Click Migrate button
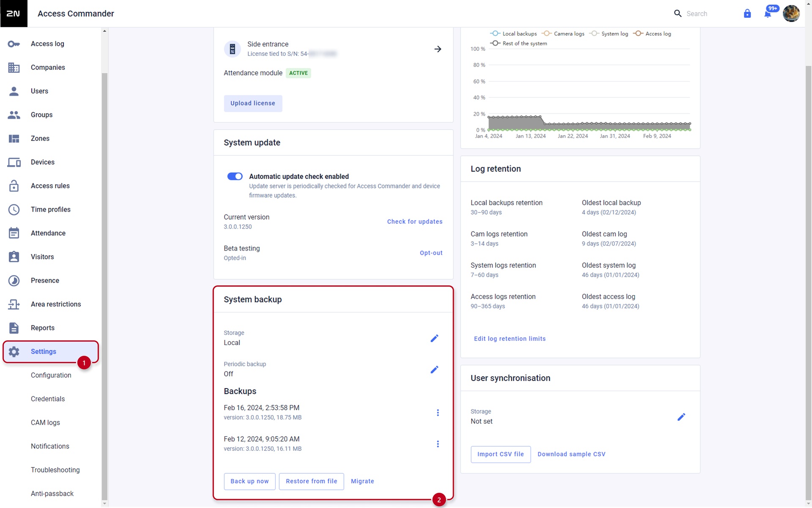This screenshot has height=508, width=812. tap(362, 481)
